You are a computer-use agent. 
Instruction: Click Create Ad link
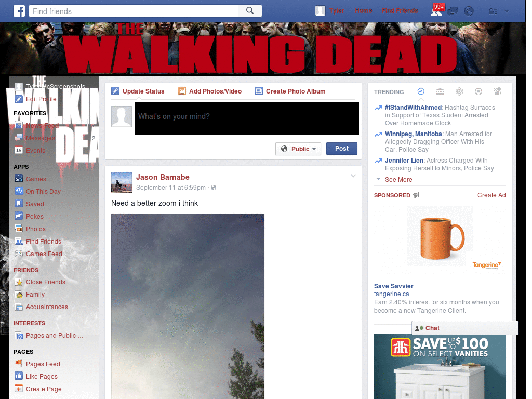[x=491, y=195]
